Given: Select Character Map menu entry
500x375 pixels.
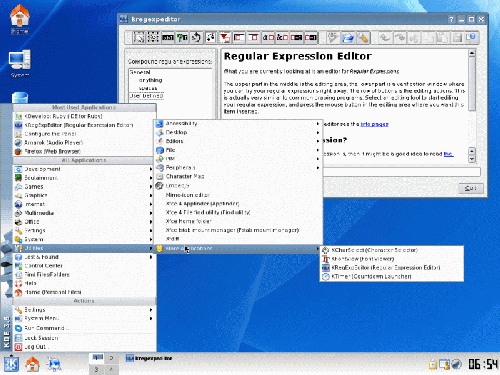Looking at the screenshot, I should (x=238, y=176).
